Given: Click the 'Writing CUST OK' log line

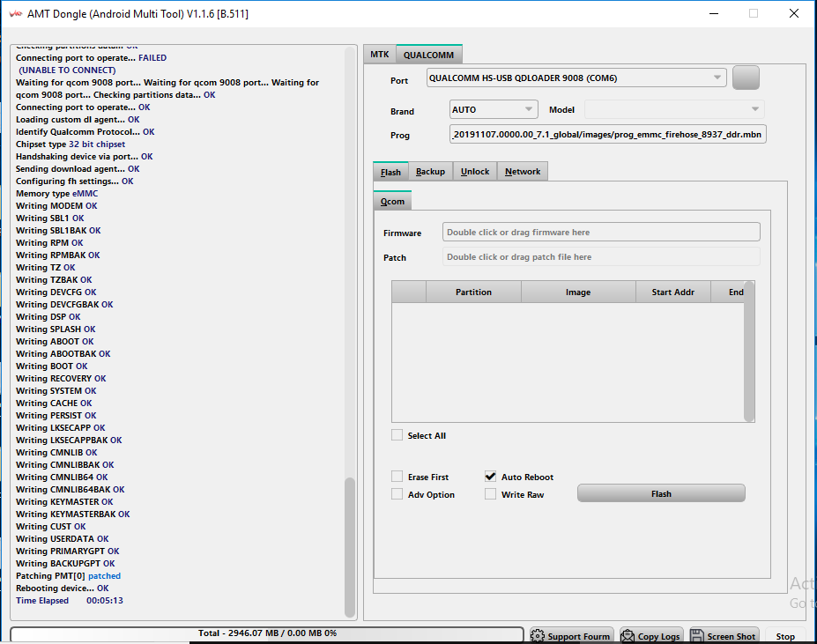Looking at the screenshot, I should coord(50,526).
